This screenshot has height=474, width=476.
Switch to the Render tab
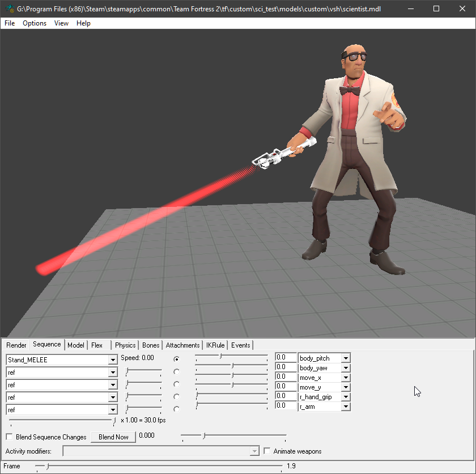(16, 345)
